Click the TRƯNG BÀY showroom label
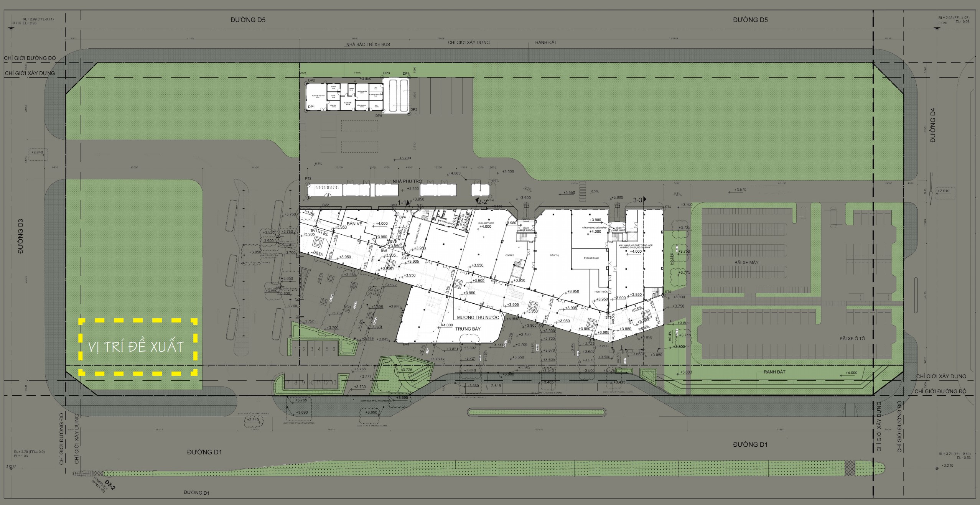Image resolution: width=980 pixels, height=505 pixels. pyautogui.click(x=468, y=329)
